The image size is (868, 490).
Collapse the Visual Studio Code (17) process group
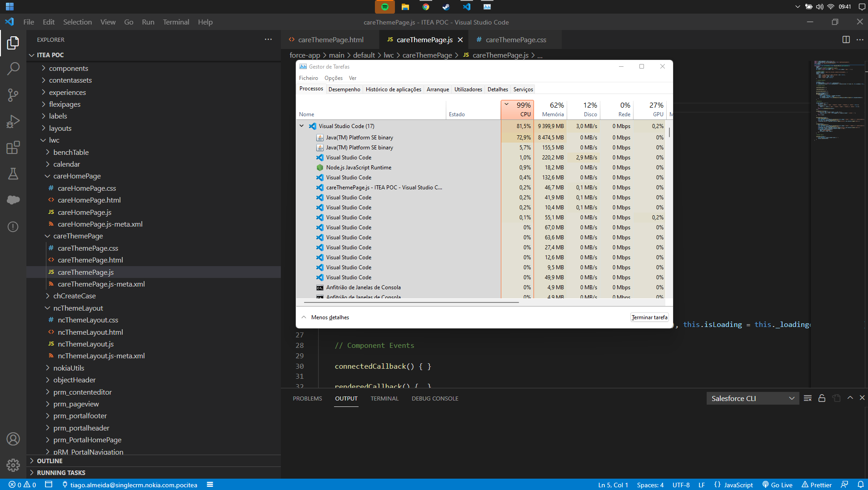pos(303,126)
